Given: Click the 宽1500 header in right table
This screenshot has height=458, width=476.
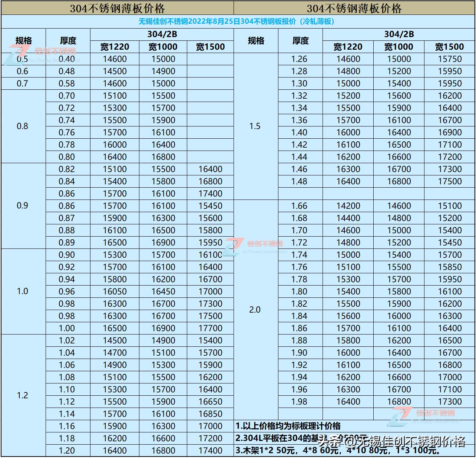Looking at the screenshot, I should [x=449, y=47].
